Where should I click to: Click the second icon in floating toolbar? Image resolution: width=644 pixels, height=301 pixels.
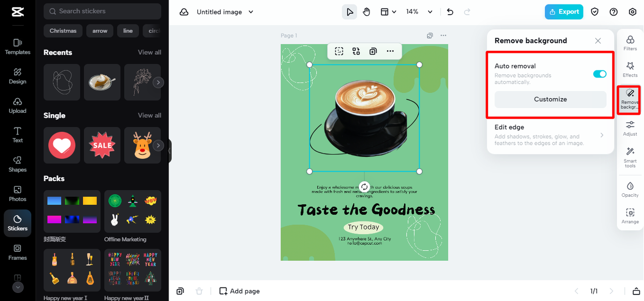[356, 51]
